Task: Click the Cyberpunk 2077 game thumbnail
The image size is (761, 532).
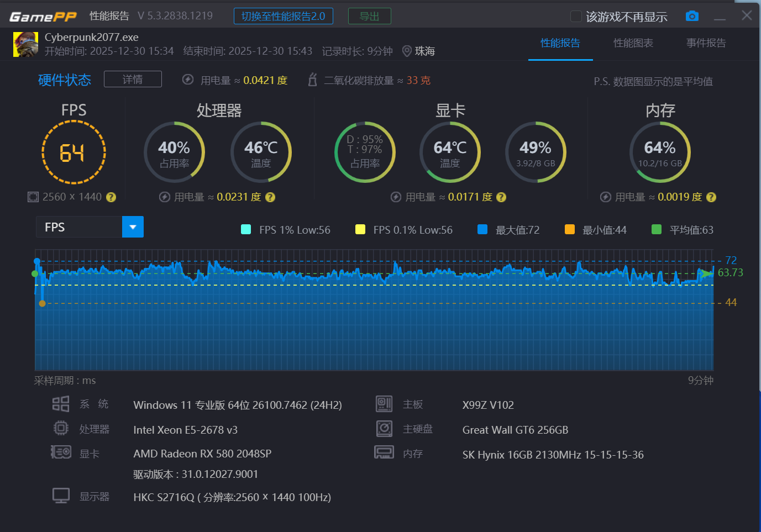Action: pyautogui.click(x=25, y=44)
